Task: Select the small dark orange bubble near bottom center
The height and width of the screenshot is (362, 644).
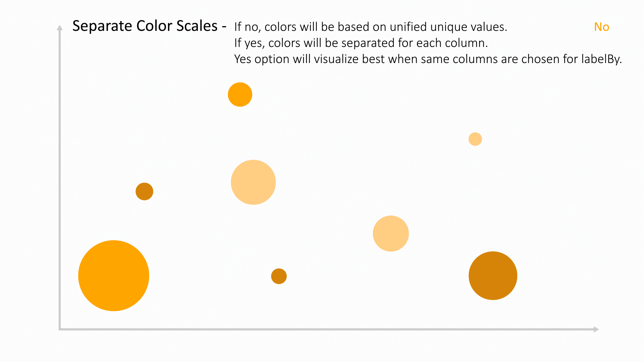Action: 279,276
